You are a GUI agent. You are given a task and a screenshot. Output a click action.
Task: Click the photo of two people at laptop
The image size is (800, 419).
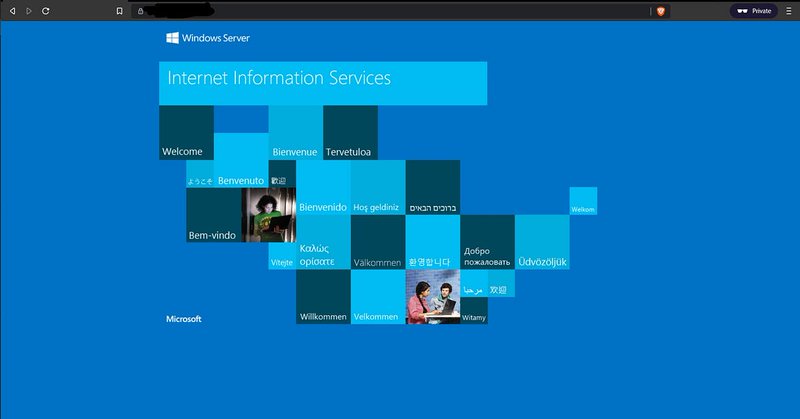point(433,297)
